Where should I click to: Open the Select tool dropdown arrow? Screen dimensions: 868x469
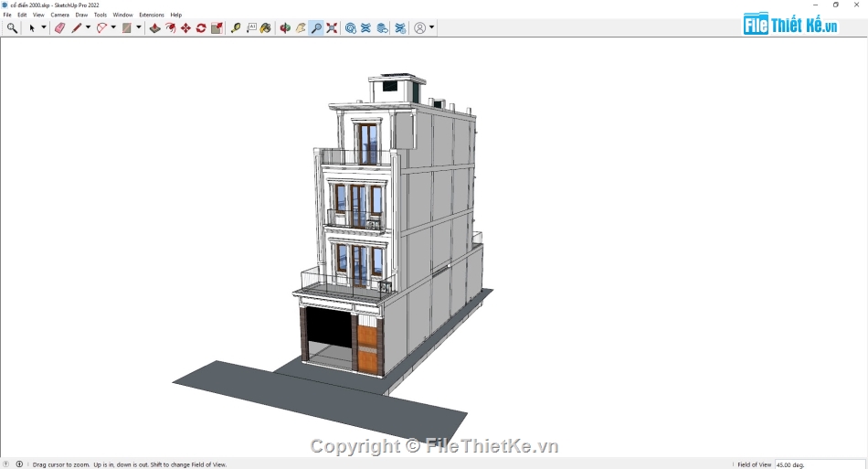tap(43, 27)
